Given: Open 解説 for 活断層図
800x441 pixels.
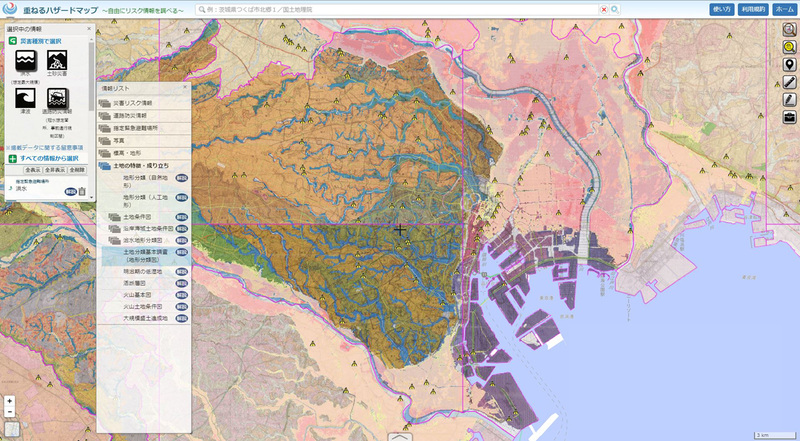Looking at the screenshot, I should coord(182,283).
